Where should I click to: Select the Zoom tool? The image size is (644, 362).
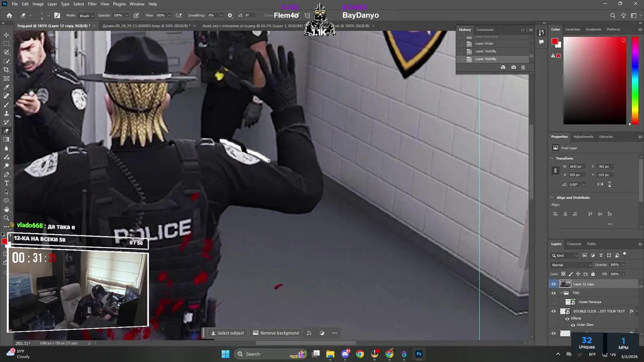[x=7, y=218]
